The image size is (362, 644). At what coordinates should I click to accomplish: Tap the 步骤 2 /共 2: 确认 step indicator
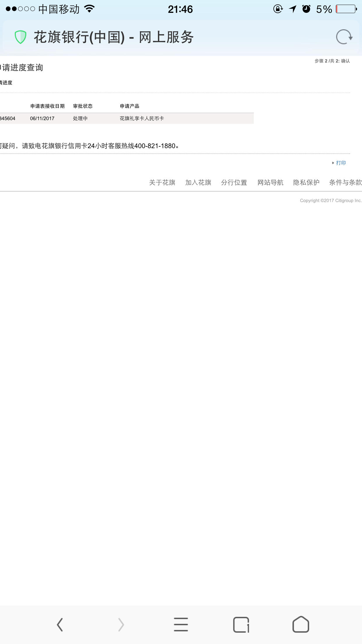point(332,61)
